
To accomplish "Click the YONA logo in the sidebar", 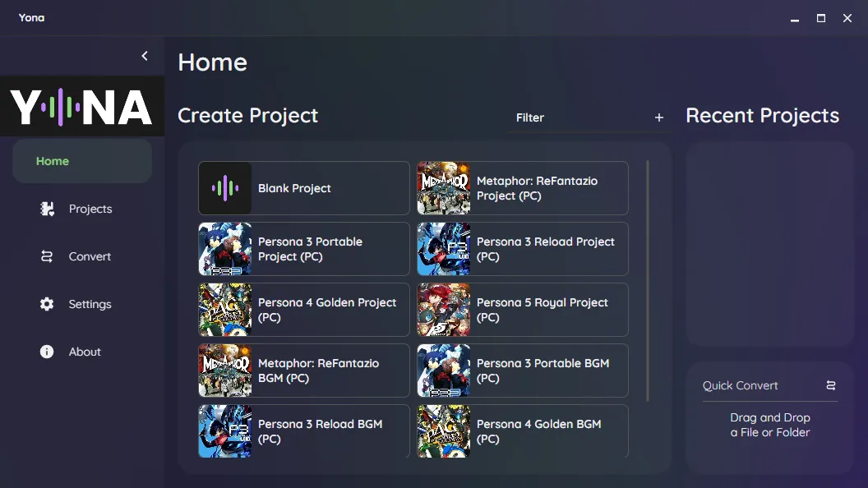I will (x=81, y=106).
